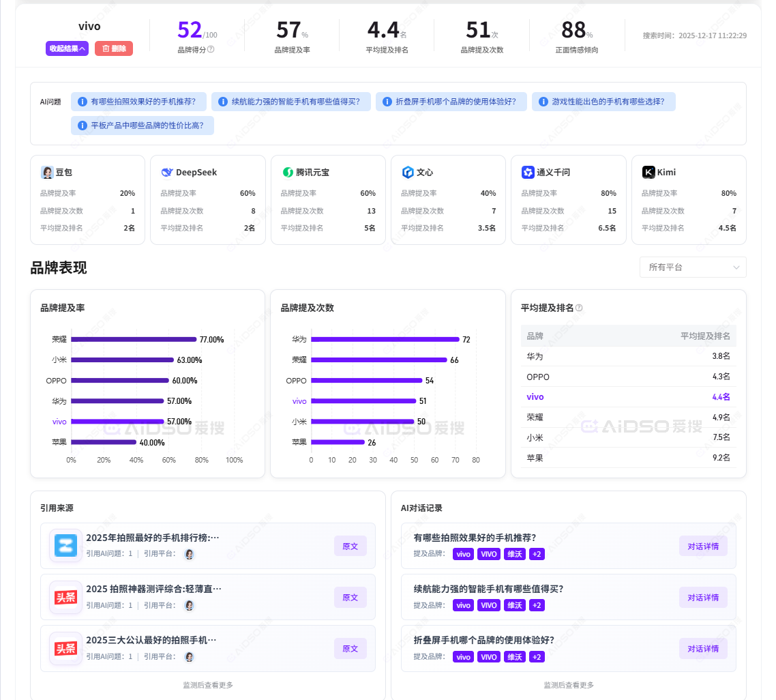Click the vivo bar in 品牌提及次数 chart
This screenshot has width=776, height=700.
(363, 401)
